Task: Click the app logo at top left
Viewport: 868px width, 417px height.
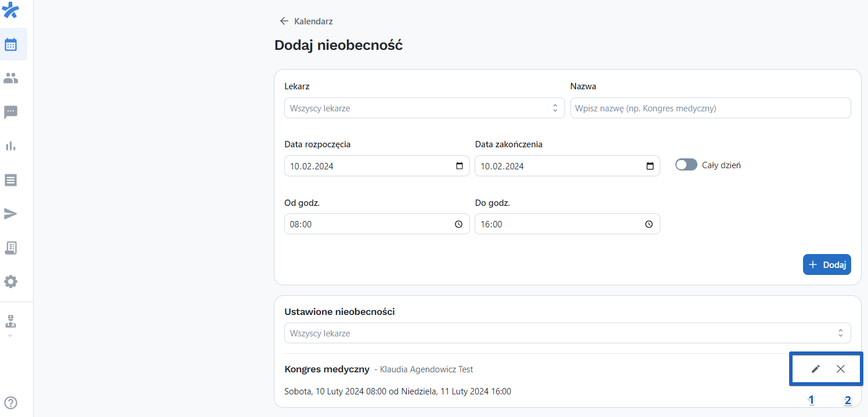Action: [x=11, y=10]
